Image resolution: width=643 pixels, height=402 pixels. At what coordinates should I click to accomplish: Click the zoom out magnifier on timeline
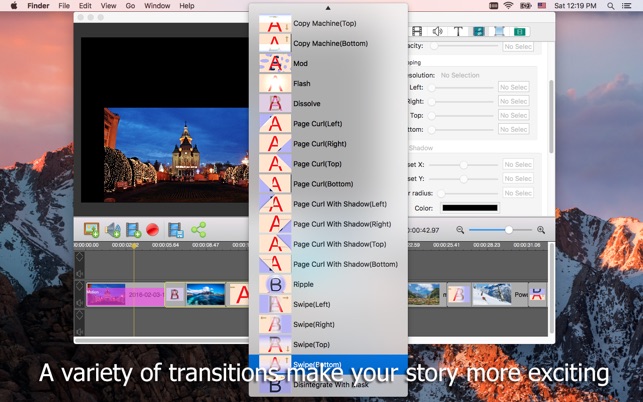point(460,230)
